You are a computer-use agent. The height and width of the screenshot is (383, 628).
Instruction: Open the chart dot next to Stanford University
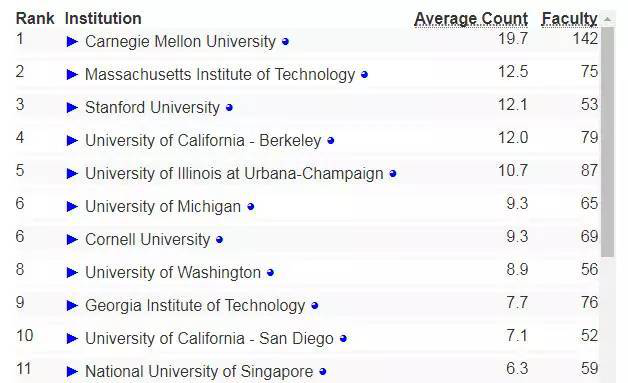(x=229, y=108)
